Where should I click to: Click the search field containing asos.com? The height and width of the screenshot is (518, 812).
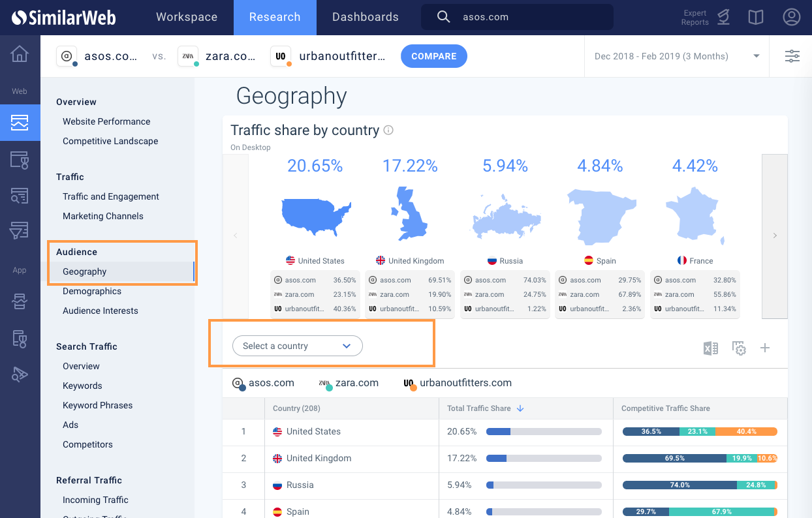pyautogui.click(x=517, y=17)
